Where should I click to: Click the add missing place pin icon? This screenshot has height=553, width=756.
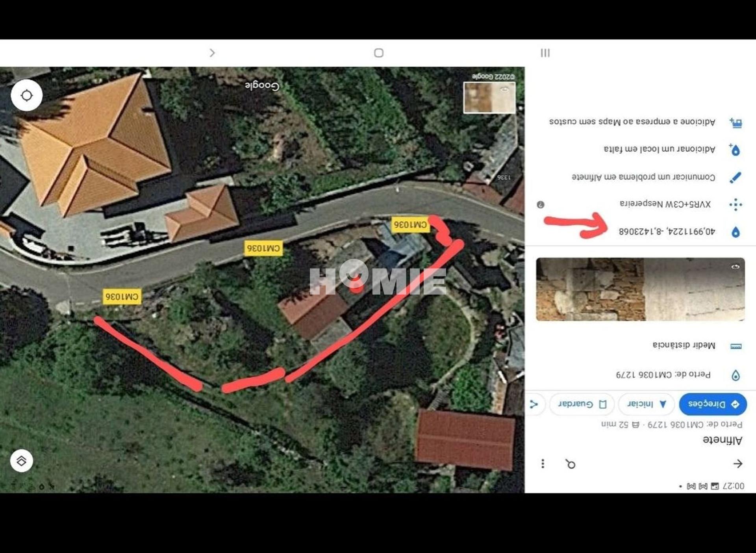pos(735,149)
